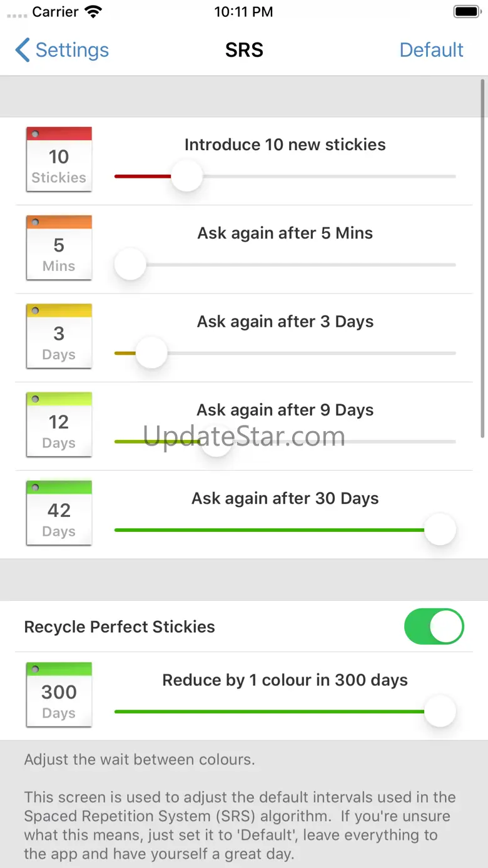The width and height of the screenshot is (488, 868).
Task: Tap the 300 Days calendar icon
Action: click(59, 695)
